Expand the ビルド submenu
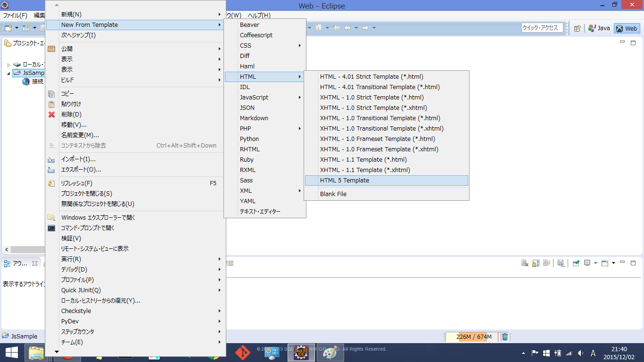644x362 pixels. [135, 80]
